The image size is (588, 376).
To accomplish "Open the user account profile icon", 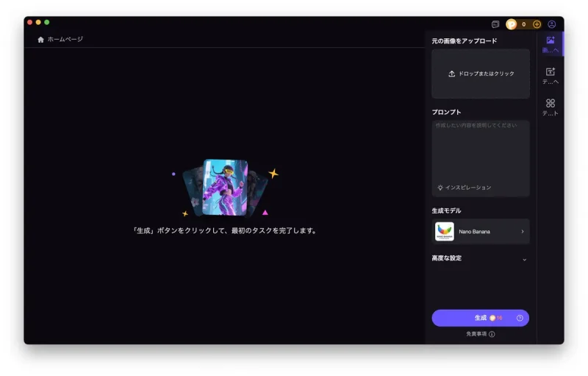I will [552, 24].
